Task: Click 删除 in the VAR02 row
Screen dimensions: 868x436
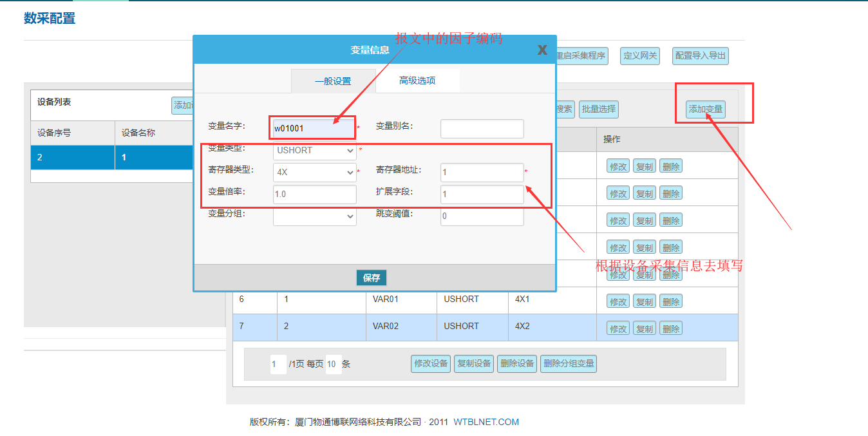Action: point(671,328)
